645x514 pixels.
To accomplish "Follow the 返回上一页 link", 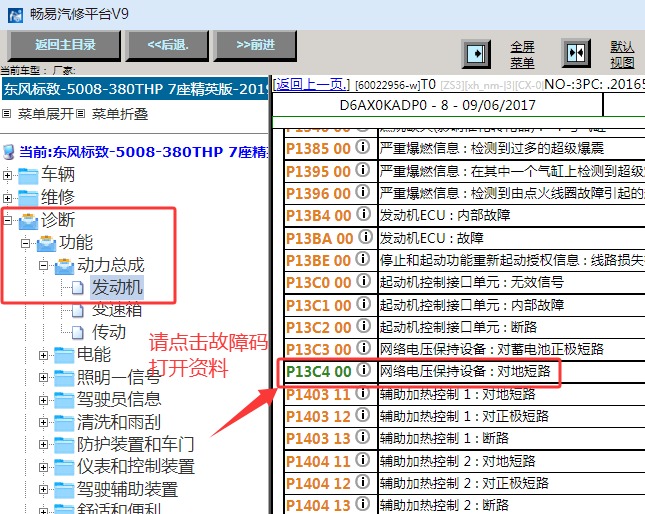I will [x=311, y=84].
